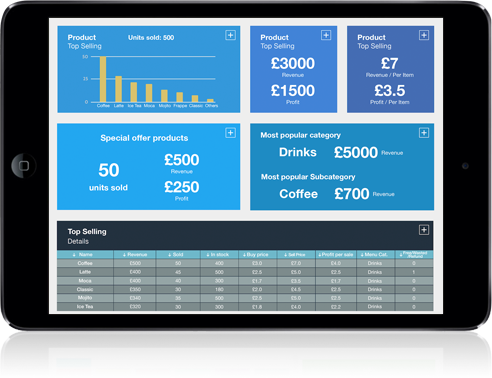Sort table by Sold column

tap(178, 254)
